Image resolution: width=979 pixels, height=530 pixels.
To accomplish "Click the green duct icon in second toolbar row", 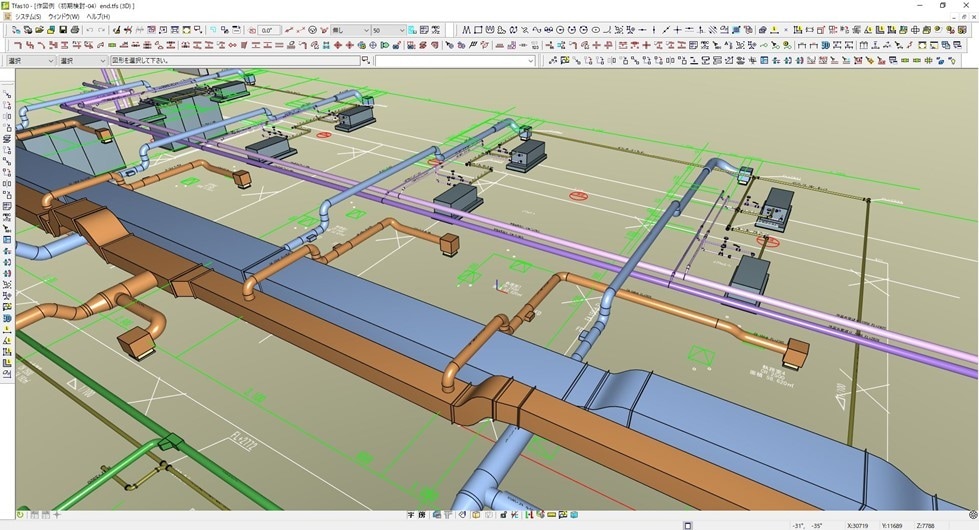I will (112, 45).
